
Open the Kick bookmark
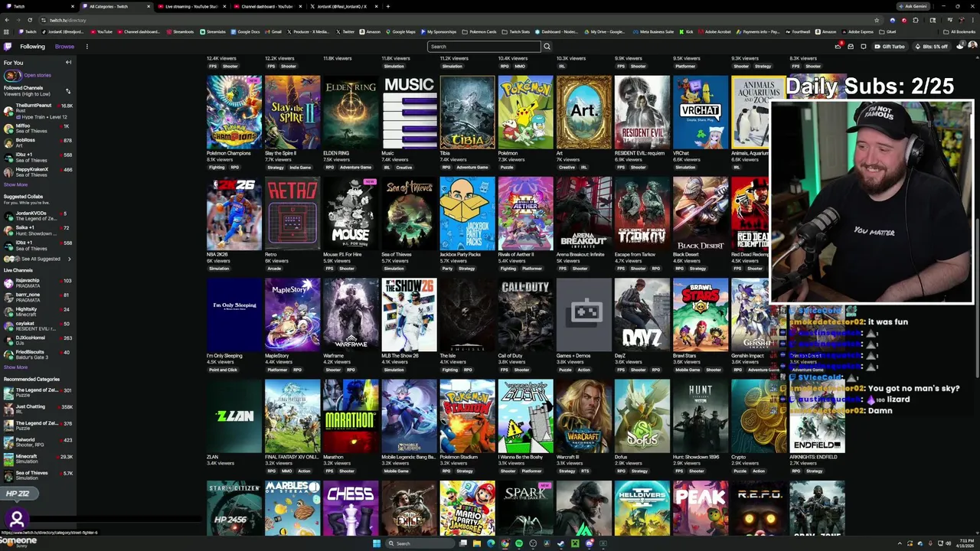coord(687,32)
